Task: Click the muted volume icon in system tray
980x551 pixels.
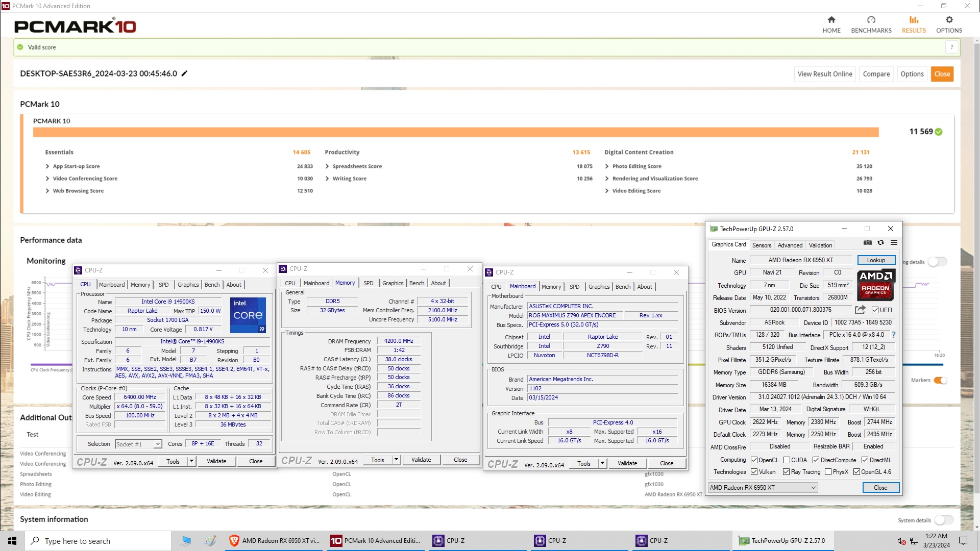Action: coord(901,541)
